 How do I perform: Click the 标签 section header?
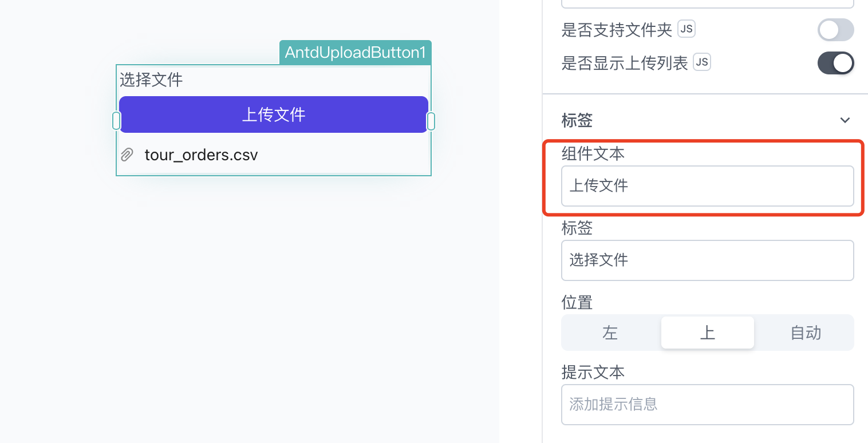(577, 120)
